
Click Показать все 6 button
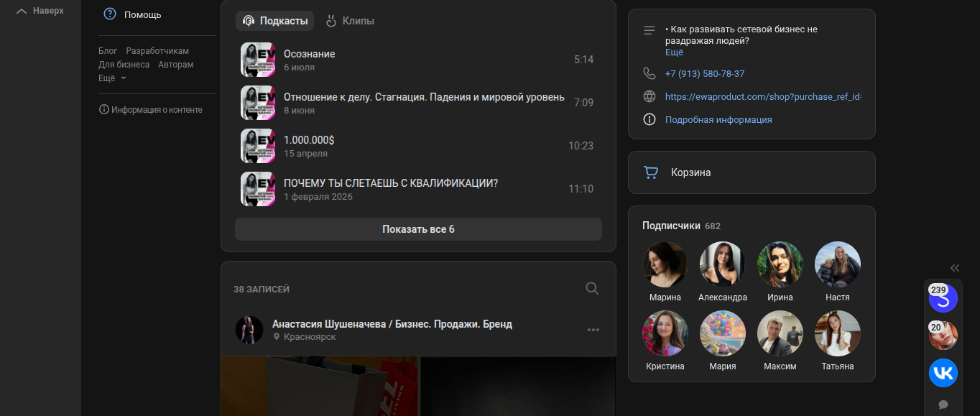click(418, 229)
